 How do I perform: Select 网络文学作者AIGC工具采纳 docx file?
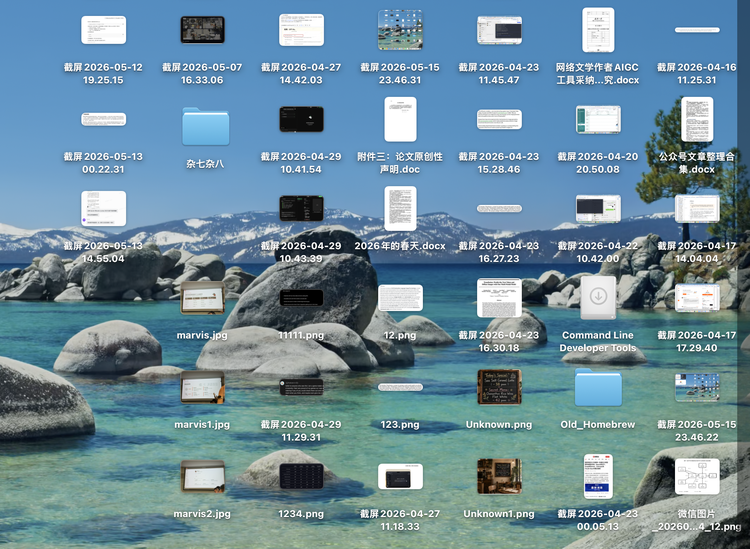click(598, 30)
